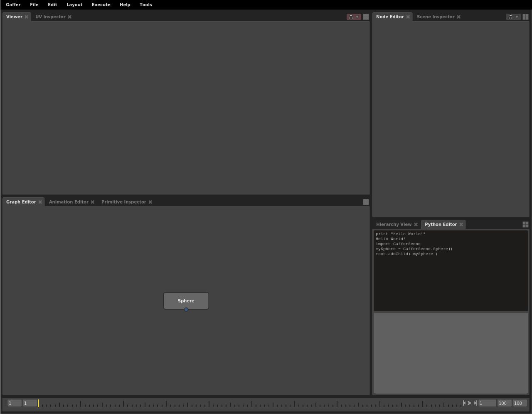Click the first 100 end frame field
This screenshot has height=414, width=532.
click(505, 403)
